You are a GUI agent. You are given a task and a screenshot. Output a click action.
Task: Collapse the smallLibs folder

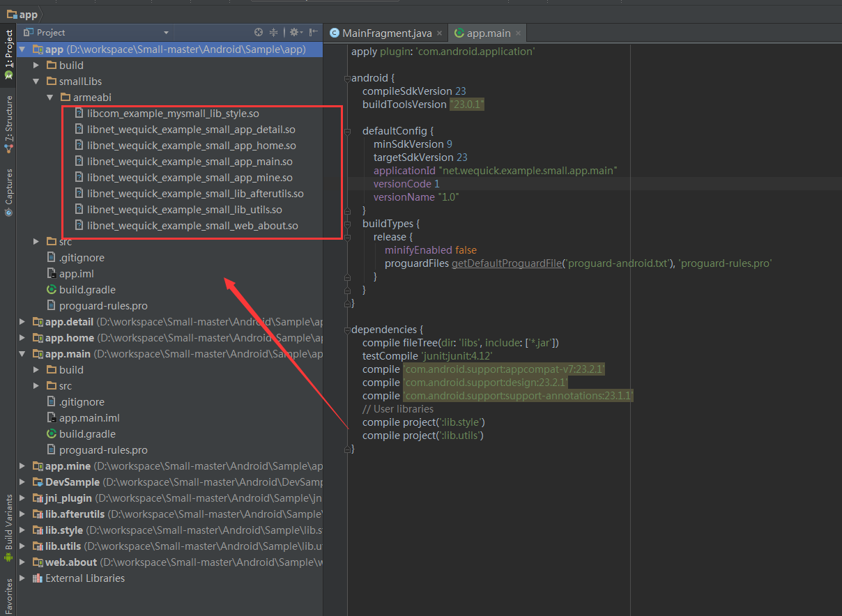pos(36,82)
